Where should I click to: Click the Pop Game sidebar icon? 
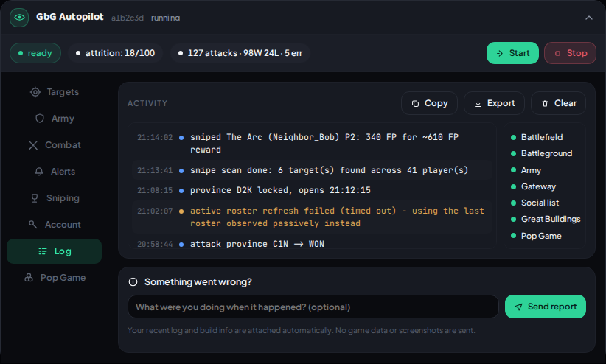click(x=29, y=278)
